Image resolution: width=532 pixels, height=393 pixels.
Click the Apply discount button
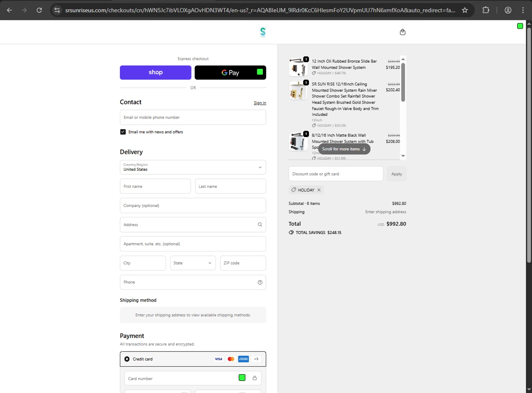pyautogui.click(x=397, y=174)
